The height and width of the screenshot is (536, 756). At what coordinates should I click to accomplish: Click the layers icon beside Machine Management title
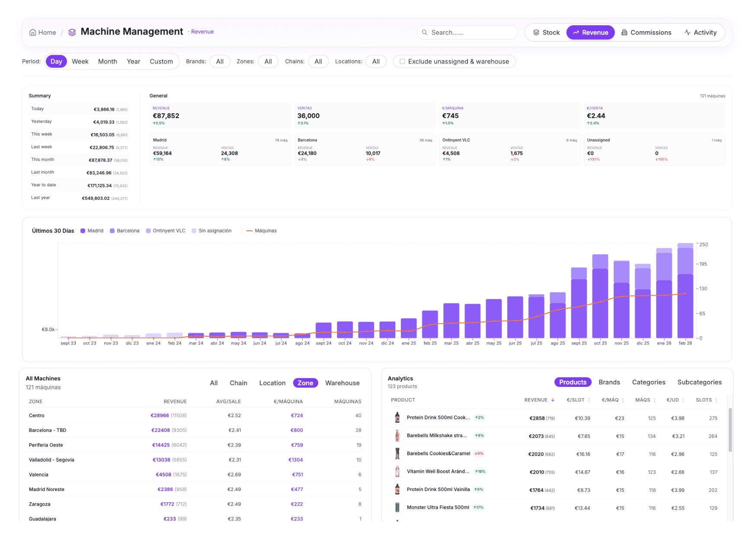[72, 32]
